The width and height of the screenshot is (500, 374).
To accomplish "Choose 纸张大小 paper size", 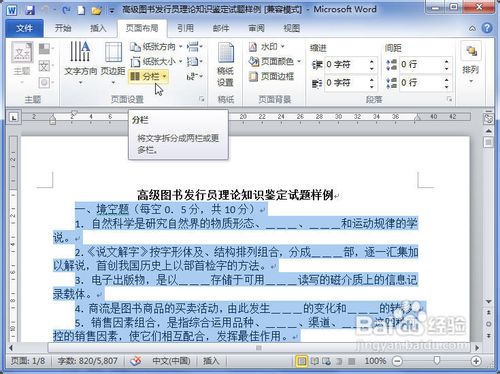I will coord(156,62).
